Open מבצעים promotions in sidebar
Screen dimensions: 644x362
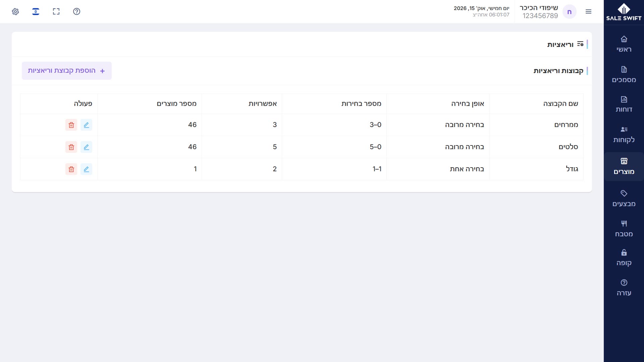[x=624, y=198]
